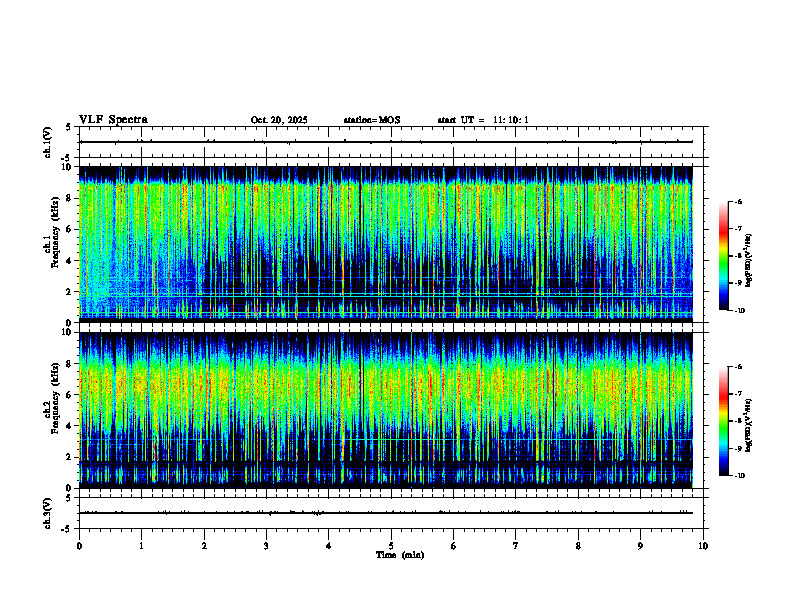The height and width of the screenshot is (612, 792).
Task: Click the "VLF Spectra" plot title
Action: [113, 120]
